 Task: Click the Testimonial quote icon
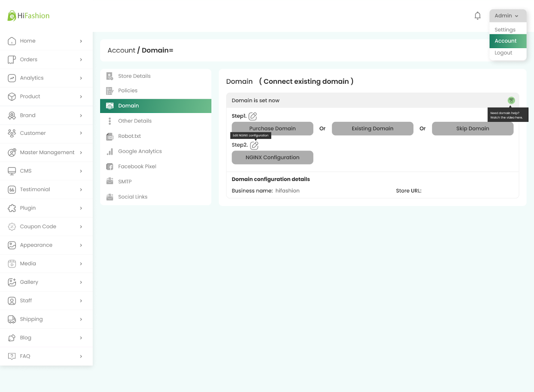point(12,189)
